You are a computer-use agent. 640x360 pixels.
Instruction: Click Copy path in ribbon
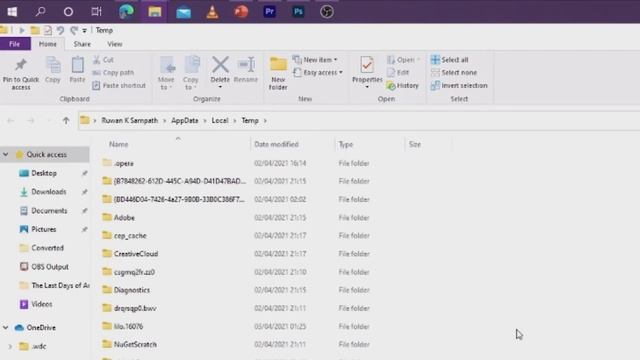tap(113, 72)
